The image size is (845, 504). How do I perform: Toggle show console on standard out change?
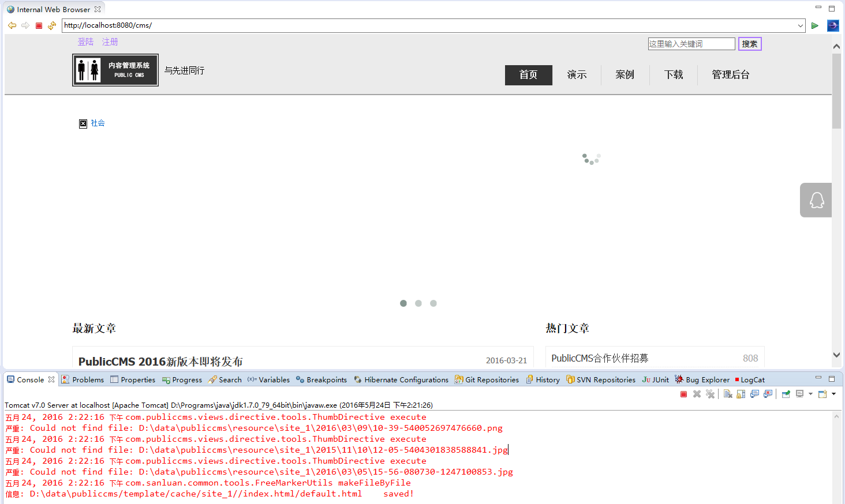click(754, 394)
